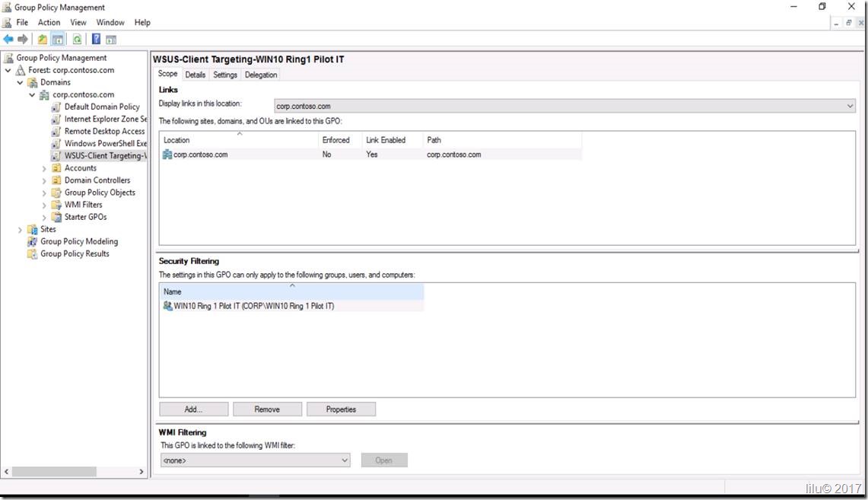This screenshot has height=500, width=868.
Task: Click the Default Domain Policy GPO icon
Action: tap(56, 107)
